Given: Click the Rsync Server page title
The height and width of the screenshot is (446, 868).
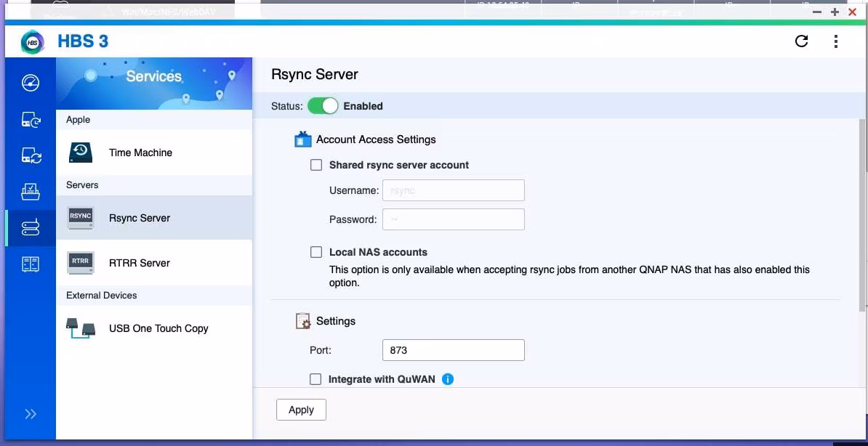Looking at the screenshot, I should coord(315,75).
